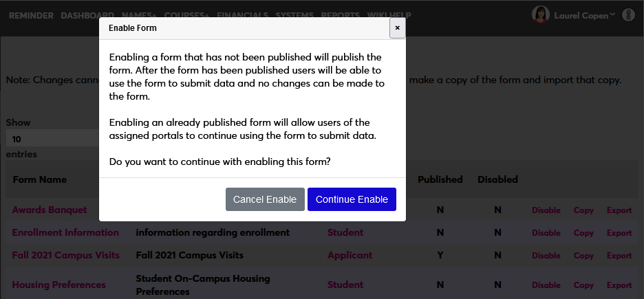This screenshot has height=299, width=644.
Task: Disable the Housing Preferences form
Action: (x=546, y=285)
